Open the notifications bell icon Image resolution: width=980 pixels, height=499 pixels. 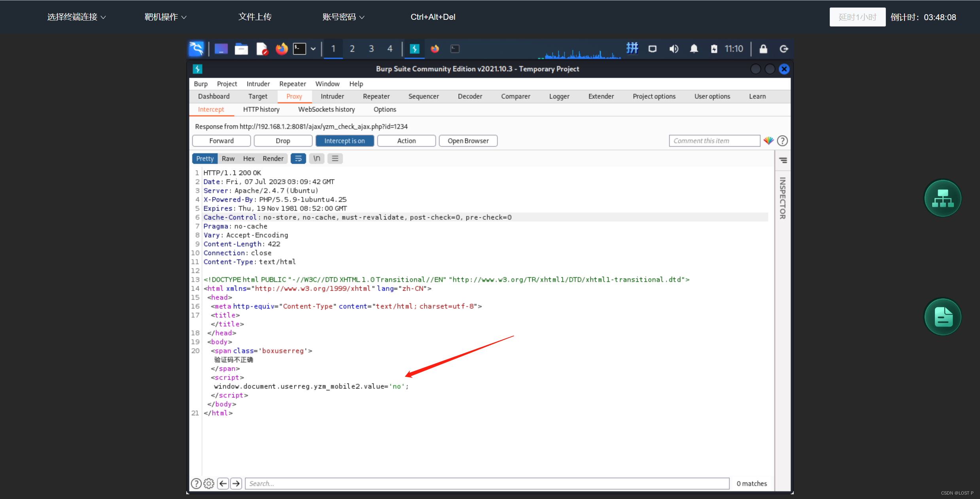click(x=694, y=49)
